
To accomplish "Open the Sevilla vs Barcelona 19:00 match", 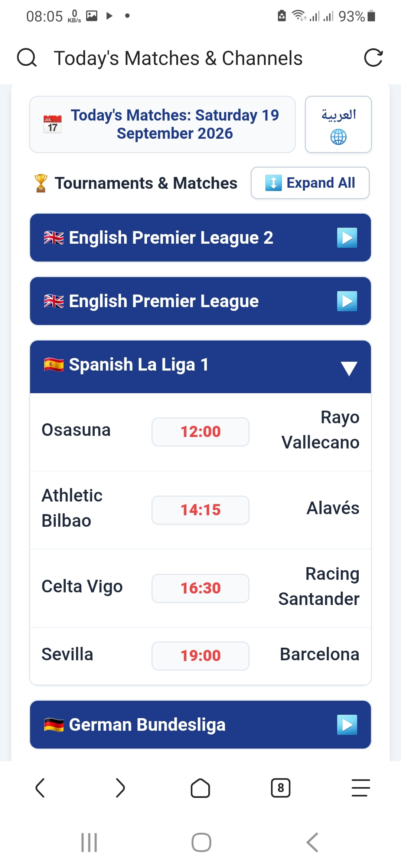I will coord(200,656).
